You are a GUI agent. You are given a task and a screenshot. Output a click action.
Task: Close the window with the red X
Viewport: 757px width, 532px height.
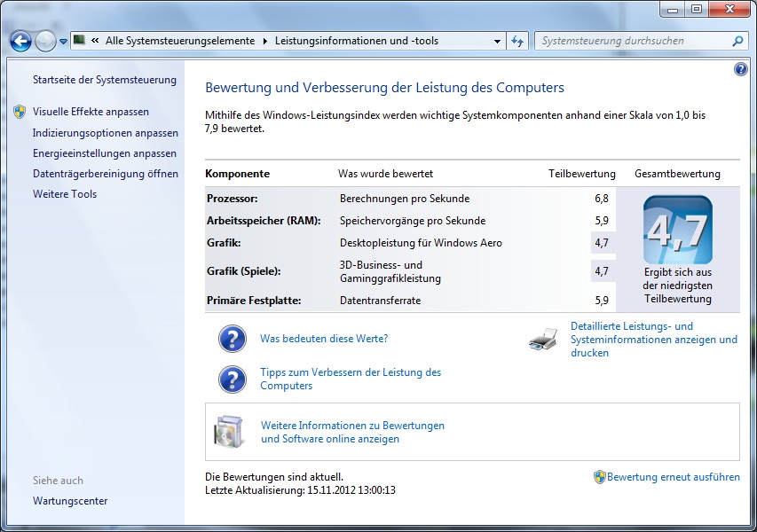click(x=729, y=9)
